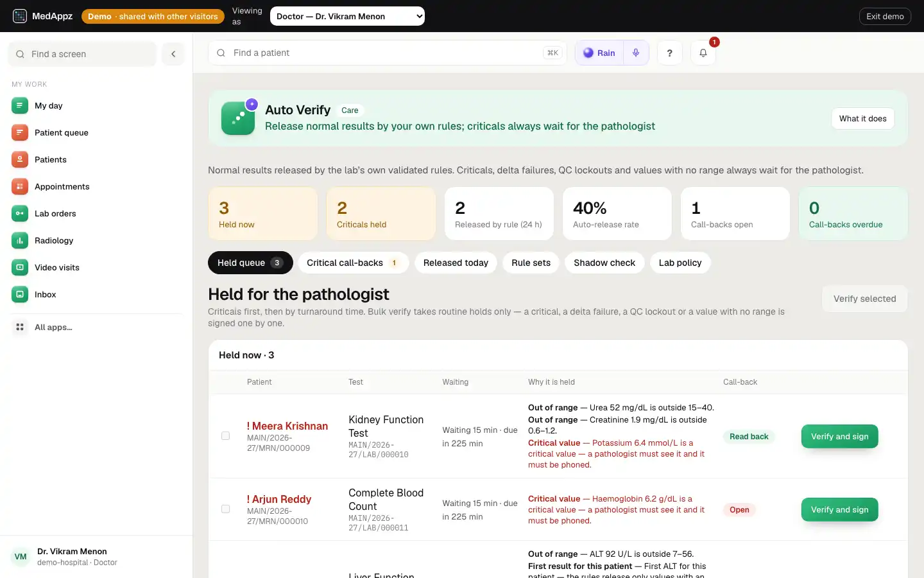Collapse the sidebar with chevron button
924x578 pixels.
[x=173, y=54]
